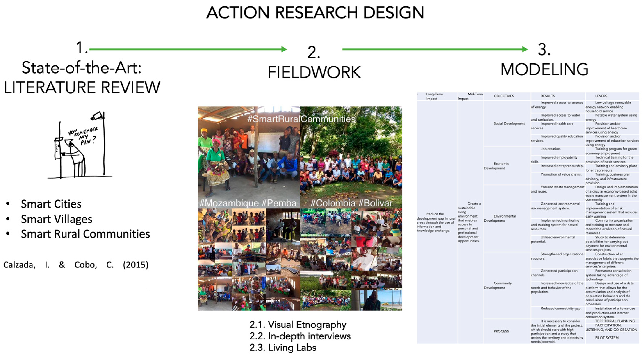
Task: Select the 'Smart Cities' bullet item
Action: tap(51, 204)
